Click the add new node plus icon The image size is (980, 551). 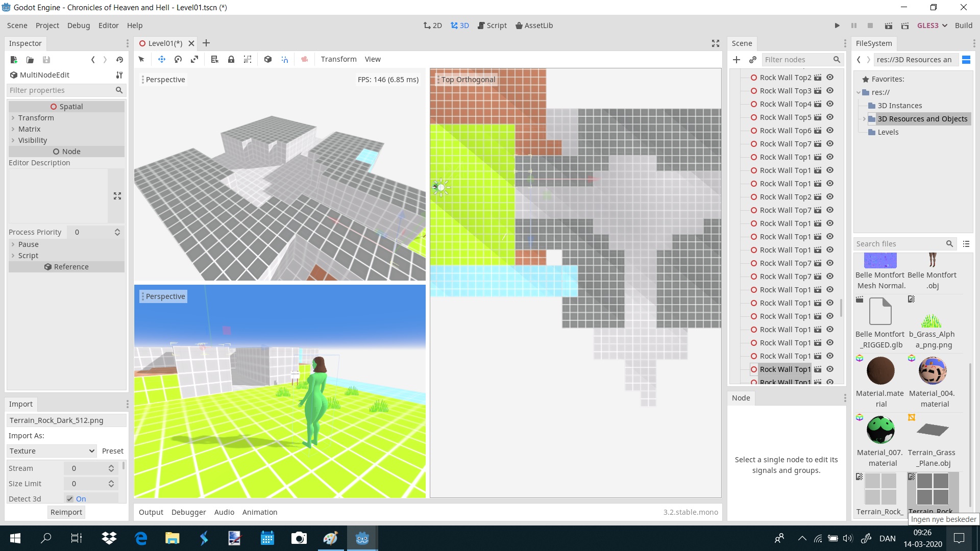(x=737, y=60)
